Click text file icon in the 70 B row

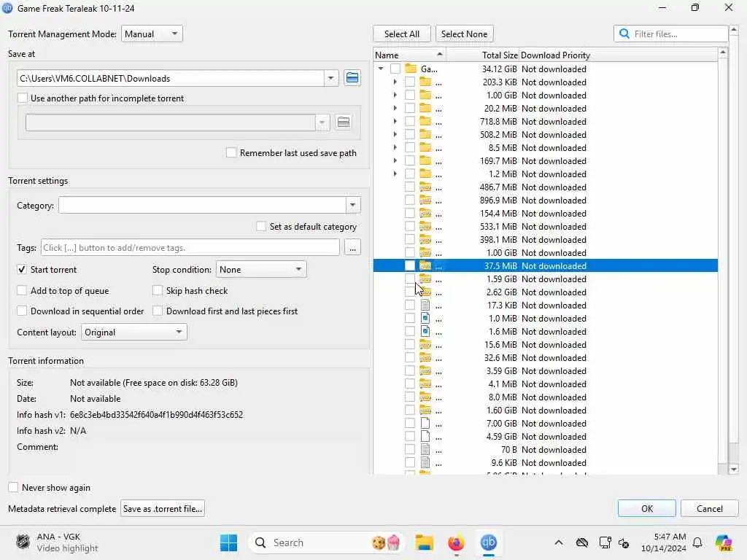click(425, 449)
